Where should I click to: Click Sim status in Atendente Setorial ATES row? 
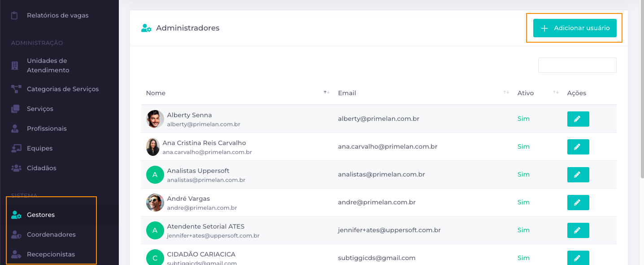[x=523, y=230]
